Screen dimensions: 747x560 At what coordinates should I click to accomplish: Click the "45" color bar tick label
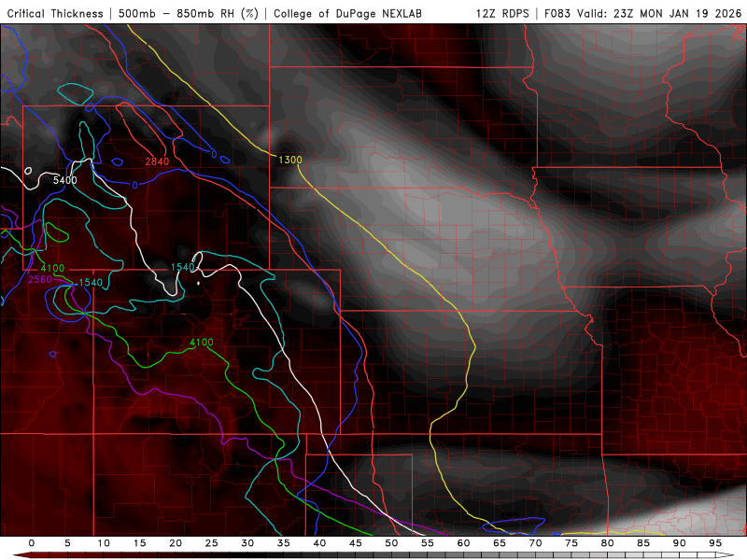(x=356, y=543)
